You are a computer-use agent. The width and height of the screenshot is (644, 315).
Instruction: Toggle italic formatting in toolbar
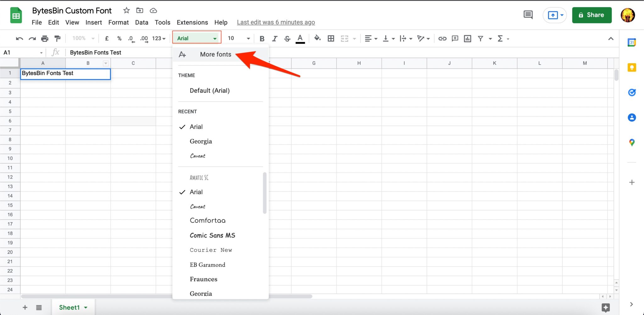pos(275,39)
